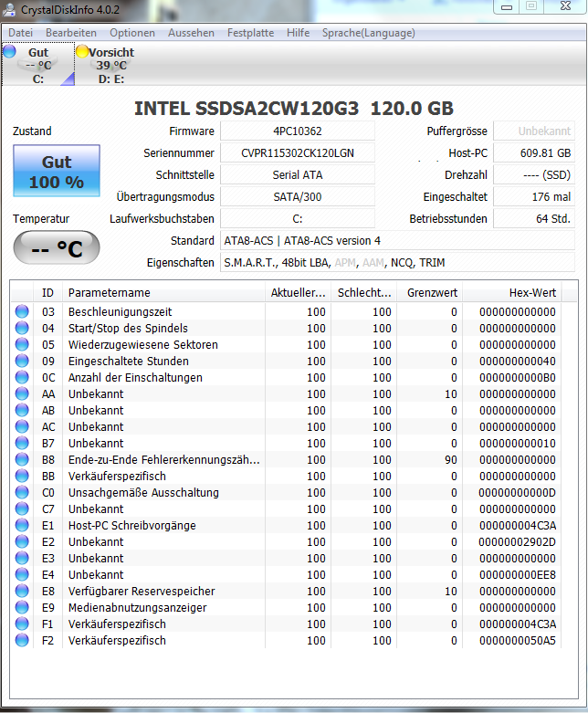The width and height of the screenshot is (588, 713).
Task: Click the status orb for Anzahl der Einschaltungen
Action: 22,377
